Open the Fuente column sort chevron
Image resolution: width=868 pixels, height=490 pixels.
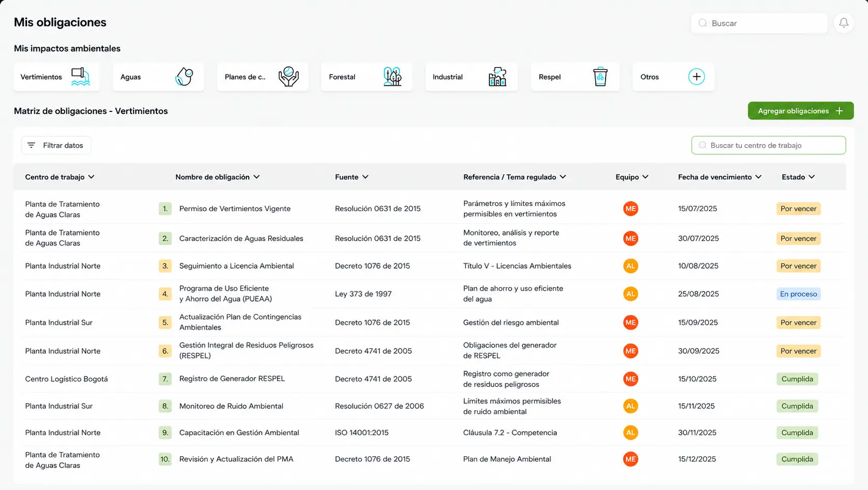click(x=365, y=177)
